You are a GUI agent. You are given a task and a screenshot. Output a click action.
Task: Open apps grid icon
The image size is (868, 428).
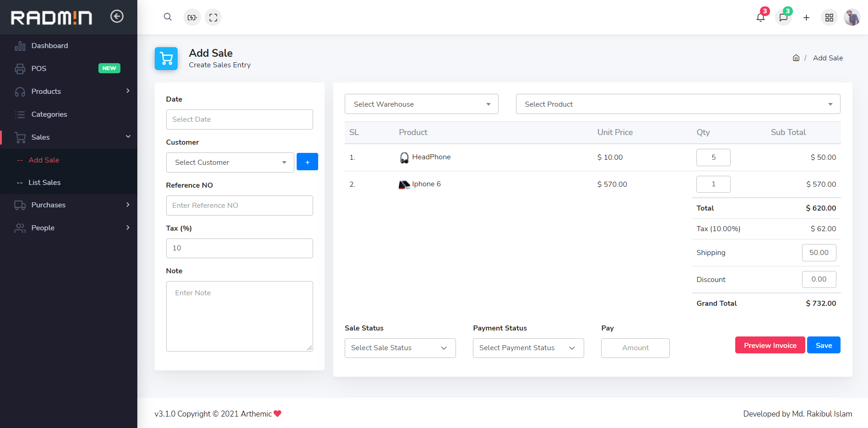829,17
